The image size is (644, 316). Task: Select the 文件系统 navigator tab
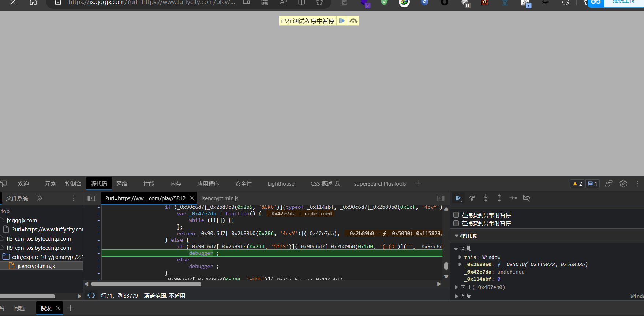tap(17, 198)
